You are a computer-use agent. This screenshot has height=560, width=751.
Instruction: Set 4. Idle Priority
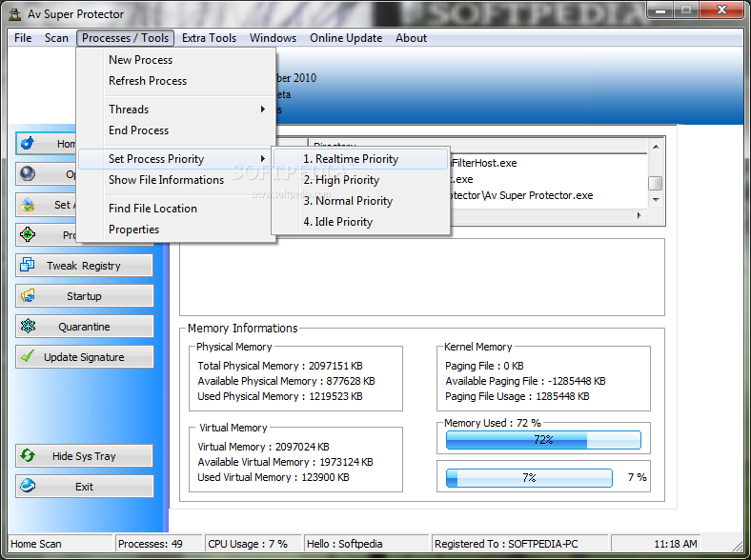point(360,222)
